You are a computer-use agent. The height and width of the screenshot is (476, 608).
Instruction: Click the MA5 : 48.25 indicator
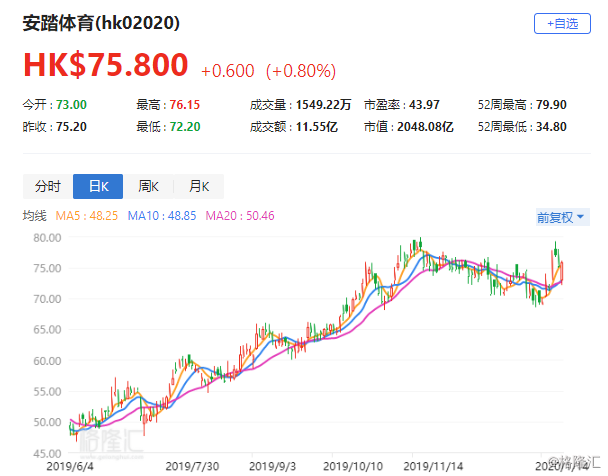(x=86, y=216)
